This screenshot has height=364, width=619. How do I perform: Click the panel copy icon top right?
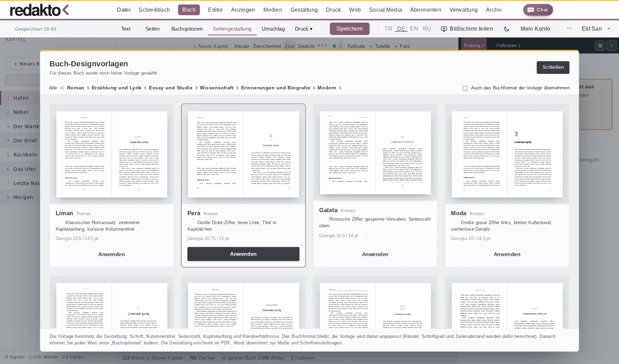click(600, 46)
